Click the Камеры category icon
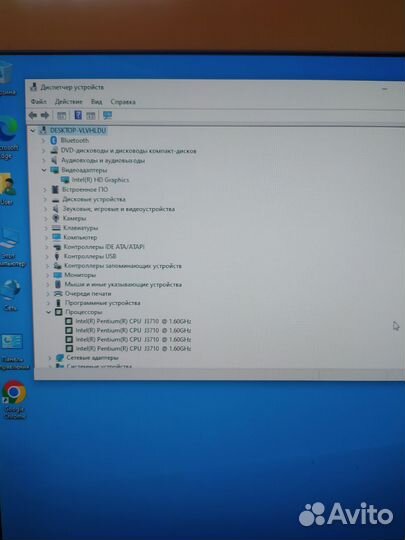 coord(56,218)
